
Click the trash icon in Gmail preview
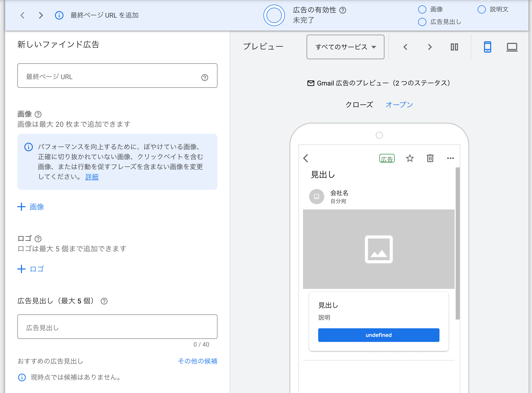[x=430, y=158]
